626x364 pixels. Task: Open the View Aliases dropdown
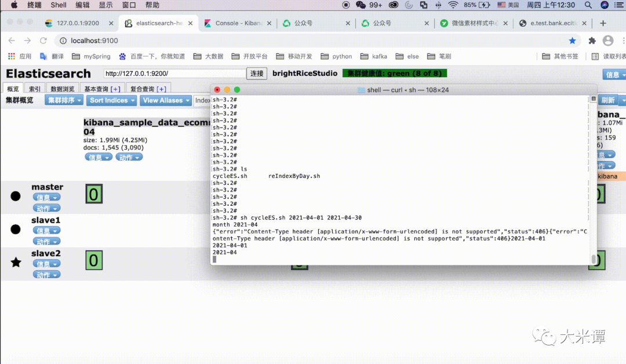tap(166, 100)
